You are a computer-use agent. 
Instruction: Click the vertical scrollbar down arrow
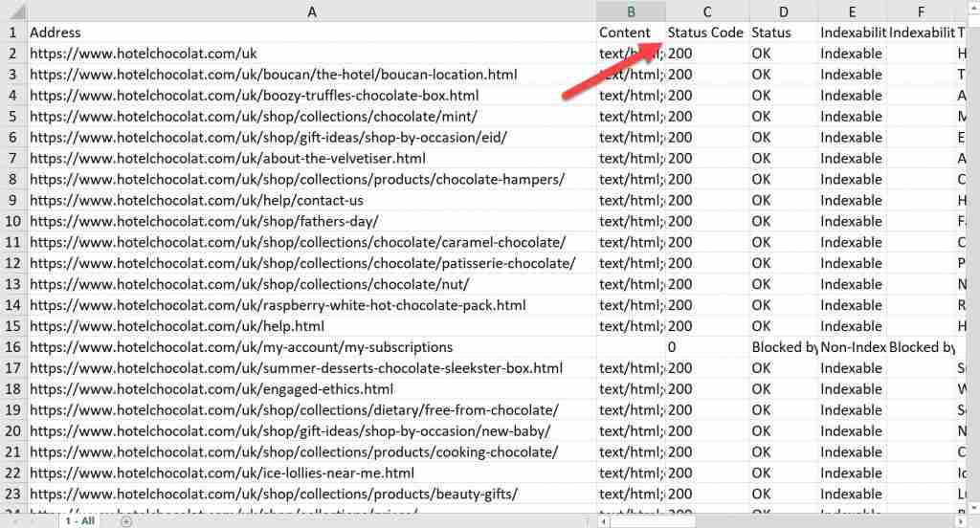click(x=973, y=507)
